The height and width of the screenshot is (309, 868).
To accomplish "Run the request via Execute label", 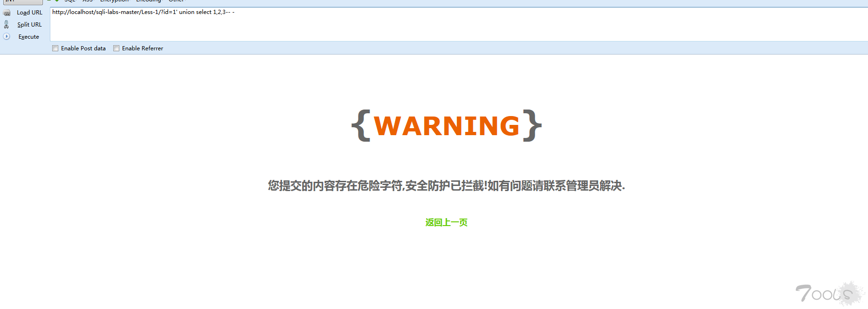I will coord(28,37).
